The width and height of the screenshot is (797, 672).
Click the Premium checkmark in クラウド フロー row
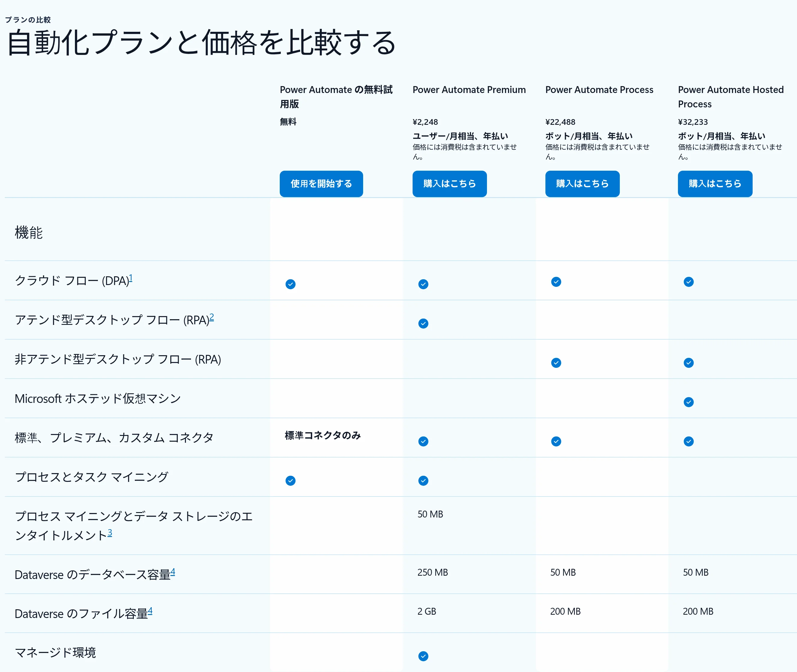(423, 284)
